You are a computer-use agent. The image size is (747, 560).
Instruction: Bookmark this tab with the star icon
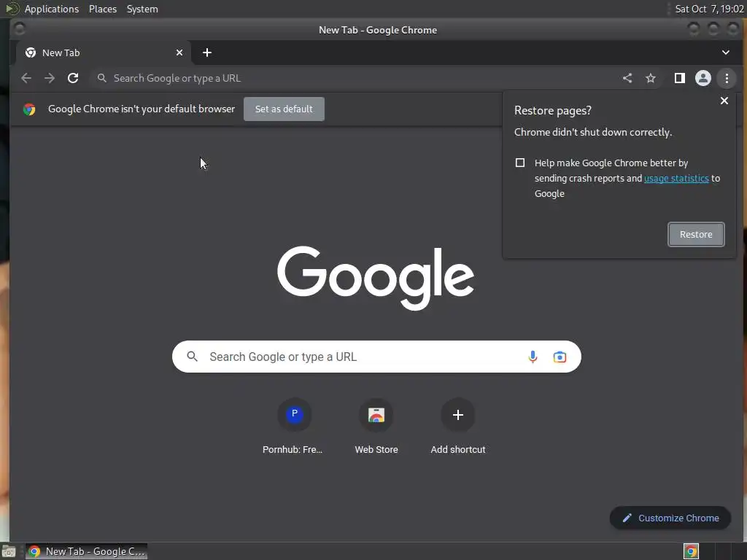click(x=651, y=78)
